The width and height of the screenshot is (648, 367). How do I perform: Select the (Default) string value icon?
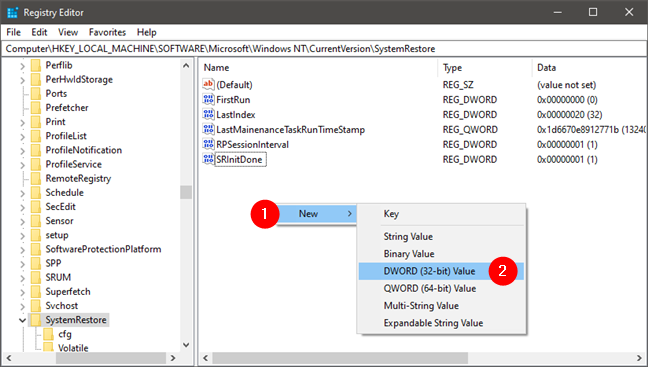point(208,84)
